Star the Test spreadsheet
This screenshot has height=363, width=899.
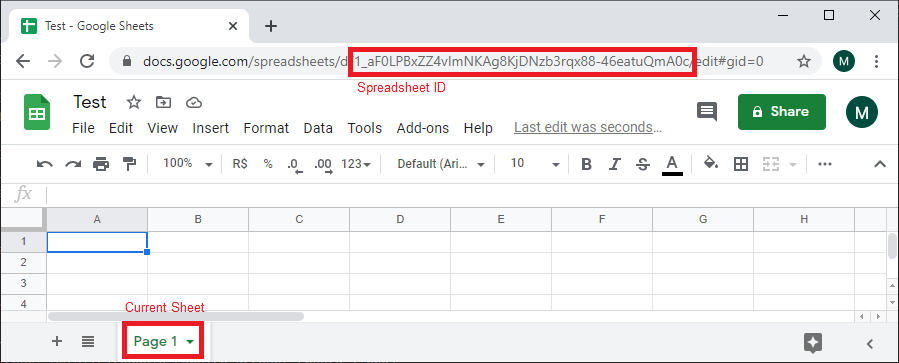134,103
